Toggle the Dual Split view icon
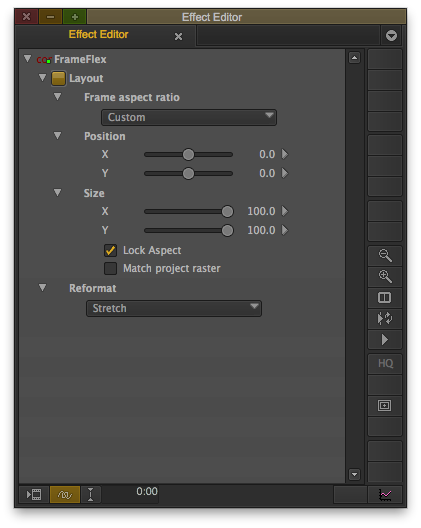421x528 pixels. tap(385, 297)
